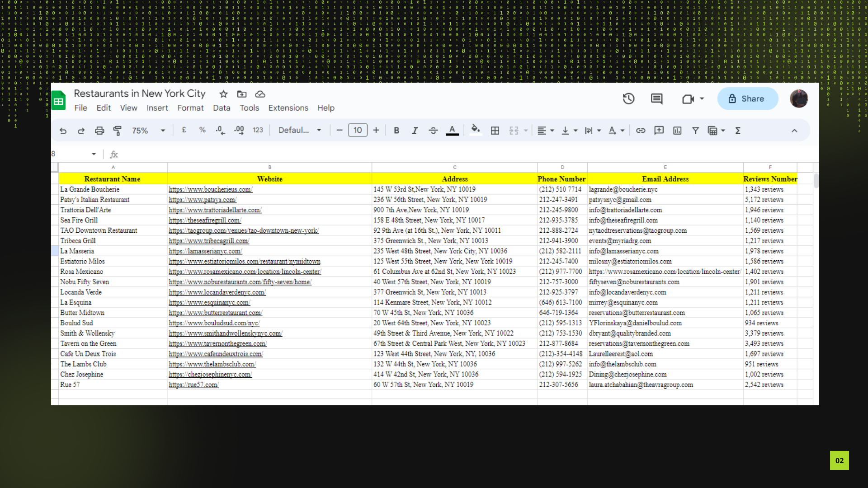868x488 pixels.
Task: Print the spreadsheet using printer icon
Action: [x=99, y=131]
